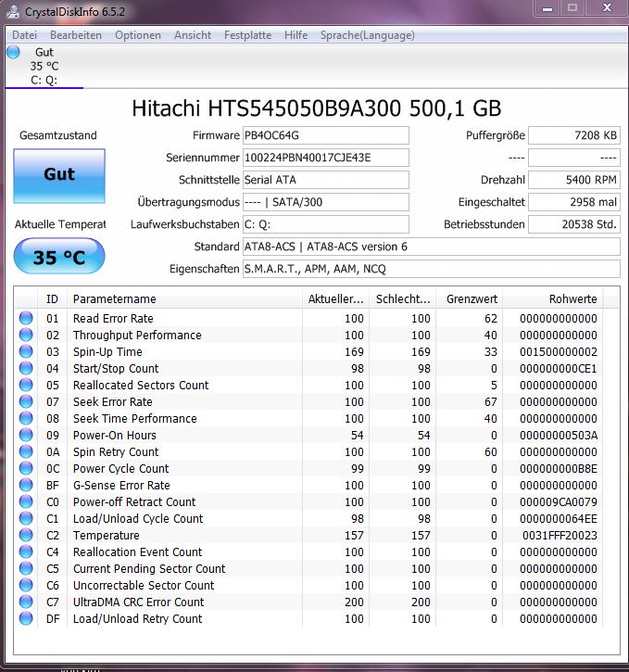This screenshot has height=672, width=629.
Task: Click the status orb for Power Cycle Count
Action: pyautogui.click(x=26, y=468)
